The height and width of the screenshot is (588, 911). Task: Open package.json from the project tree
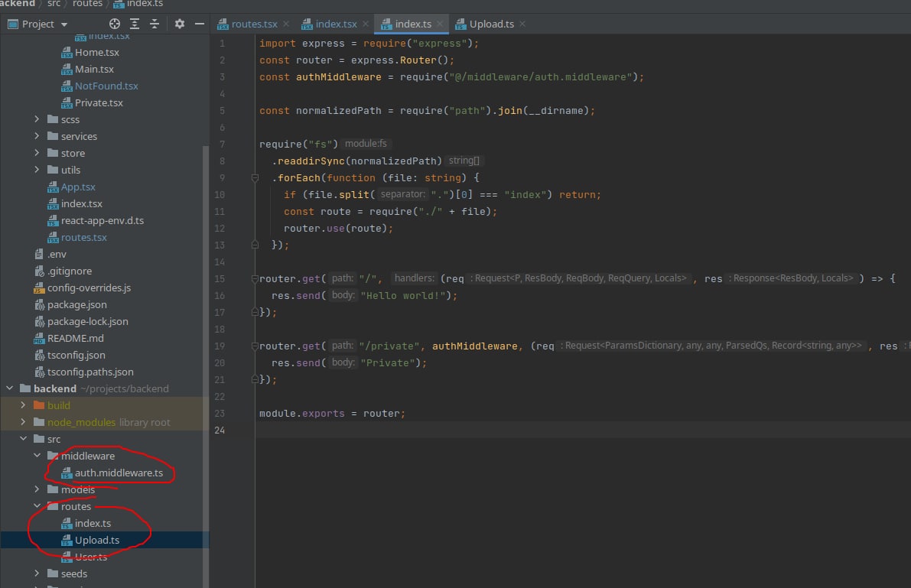point(76,304)
